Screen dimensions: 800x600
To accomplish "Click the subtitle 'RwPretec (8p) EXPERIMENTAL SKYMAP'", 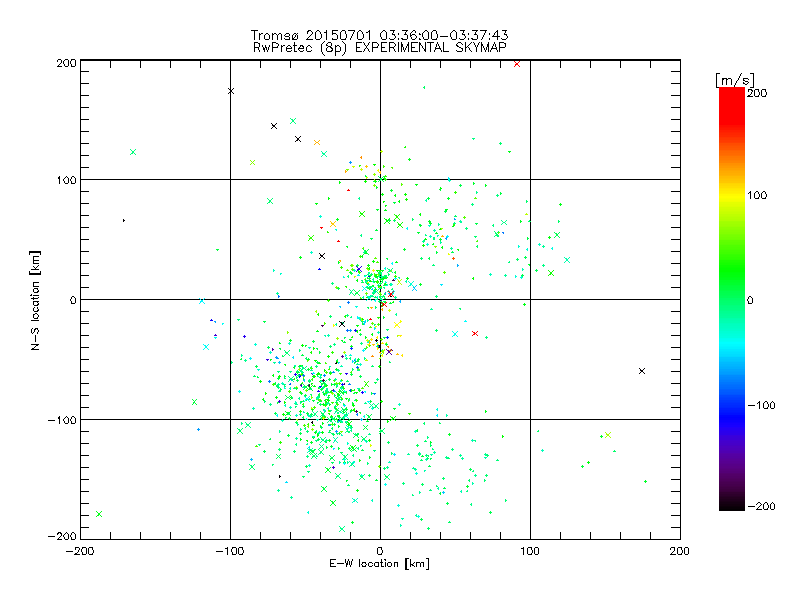I will point(379,47).
